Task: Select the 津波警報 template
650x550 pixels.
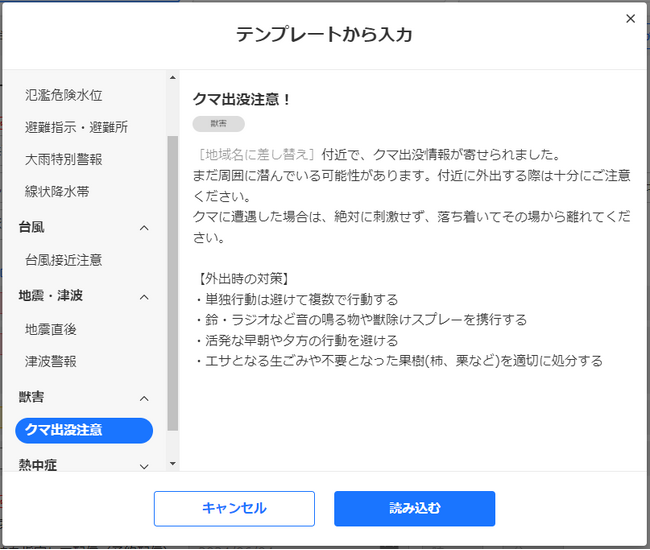Action: click(51, 361)
